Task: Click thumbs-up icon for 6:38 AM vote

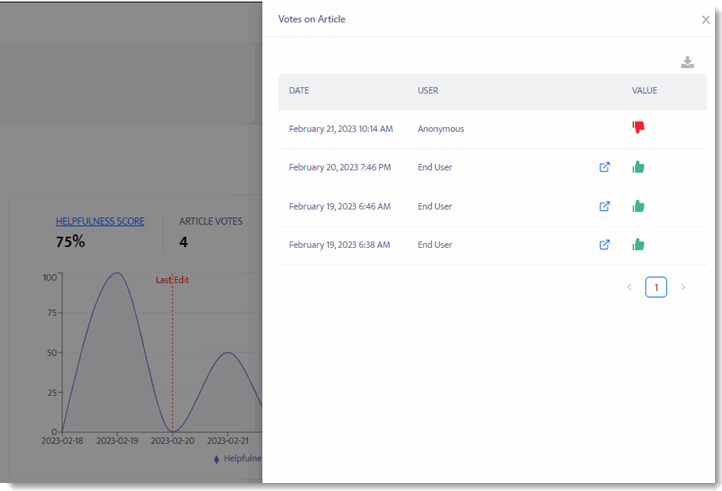Action: point(638,244)
